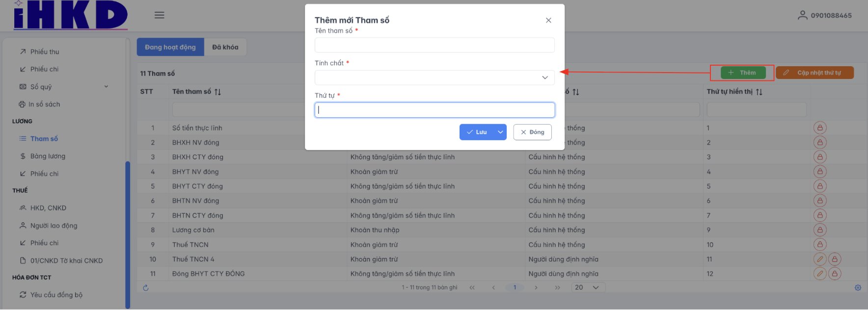Sort by Tên tham số column
This screenshot has width=868, height=310.
217,92
